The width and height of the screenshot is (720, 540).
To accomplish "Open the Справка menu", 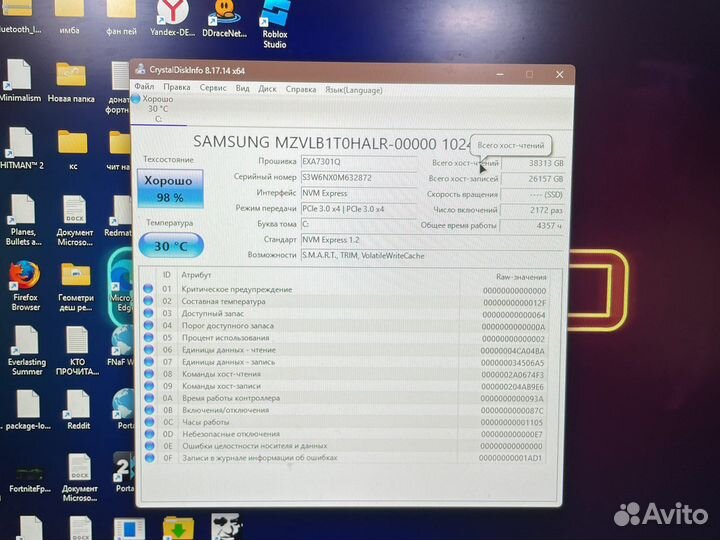I will click(x=301, y=89).
